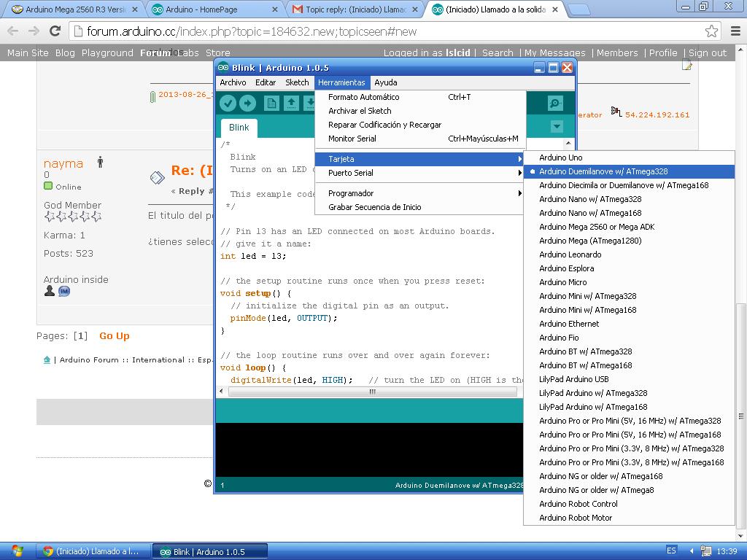Image resolution: width=747 pixels, height=560 pixels.
Task: Select Arduino Mega 2560 or Mega ADK board
Action: (629, 227)
